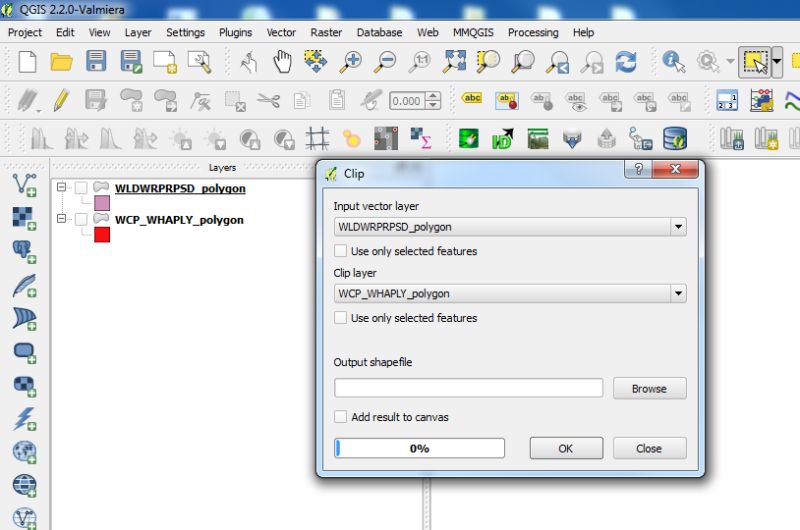Click the database cylinder icon in plugins toolbar
800x530 pixels.
pyautogui.click(x=674, y=138)
